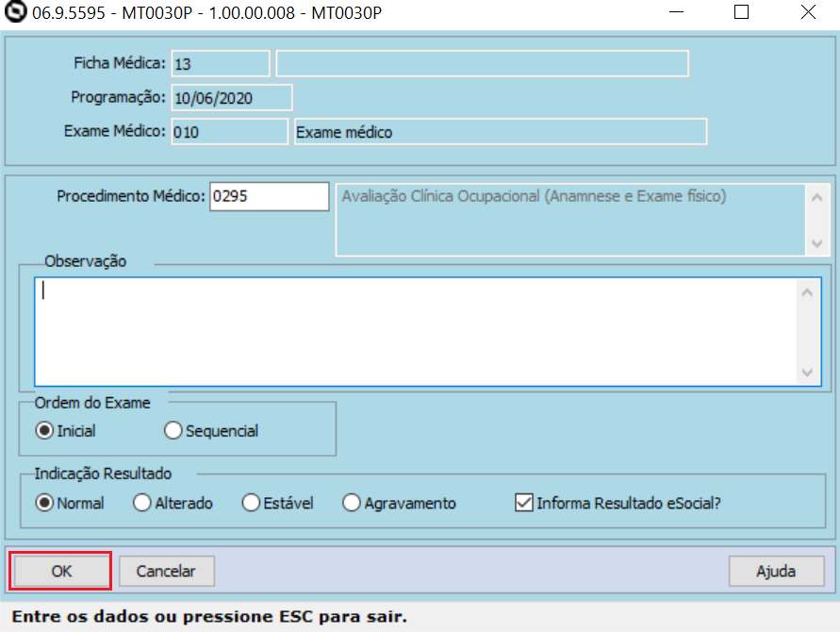The image size is (840, 632).
Task: Select the Estável result indication
Action: [251, 503]
